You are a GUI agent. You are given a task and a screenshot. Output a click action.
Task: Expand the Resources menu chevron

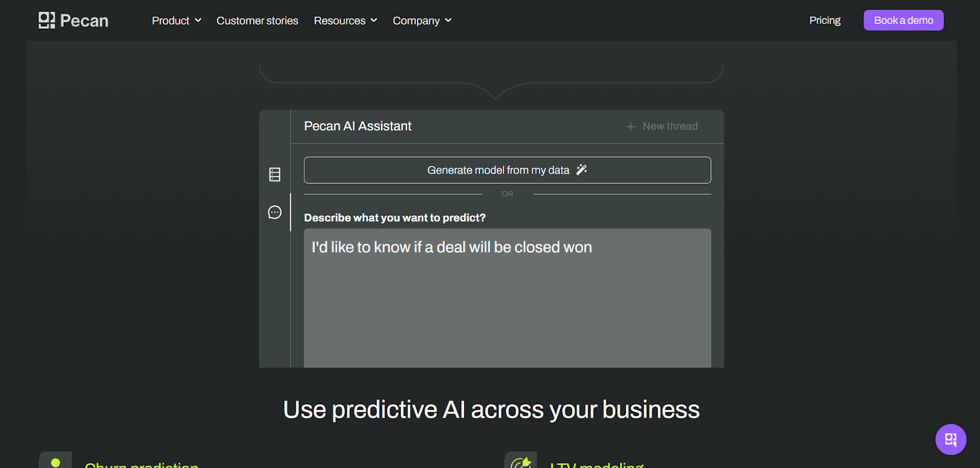(374, 20)
